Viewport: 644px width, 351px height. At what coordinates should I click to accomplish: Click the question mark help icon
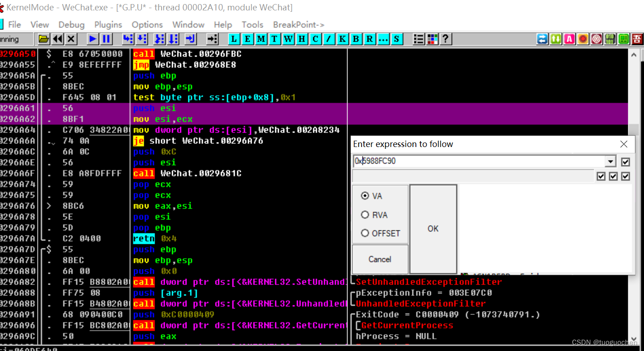pyautogui.click(x=446, y=39)
